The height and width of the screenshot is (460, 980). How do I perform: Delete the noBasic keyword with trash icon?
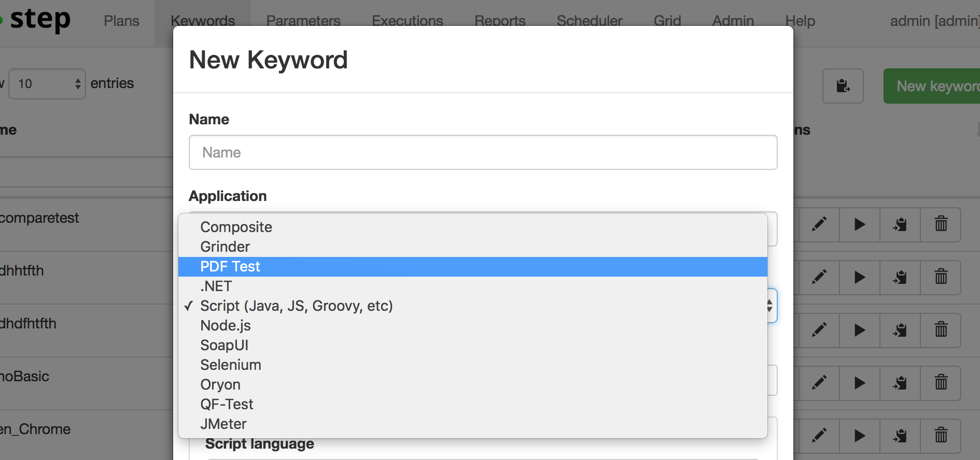tap(941, 383)
